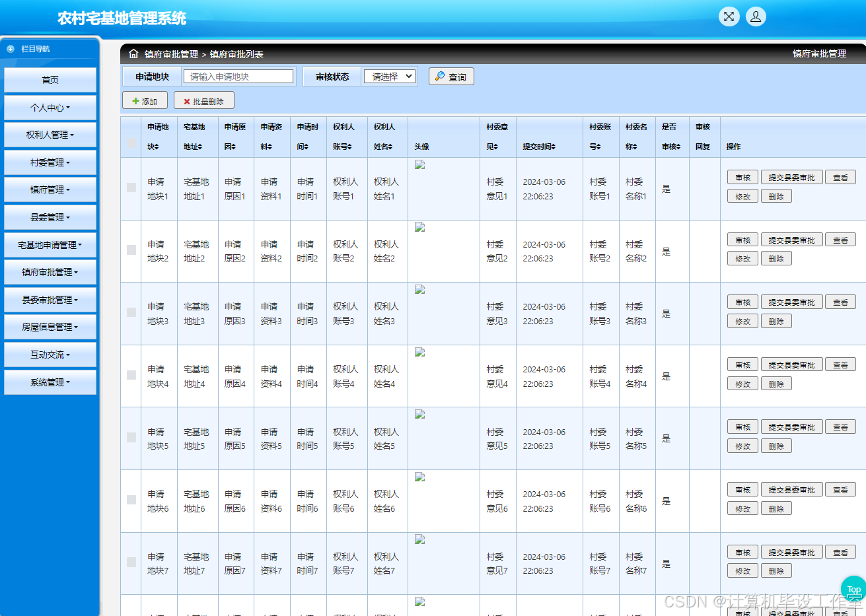Toggle fullscreen with the expand arrows icon
Image resolution: width=866 pixels, height=616 pixels.
(x=729, y=17)
